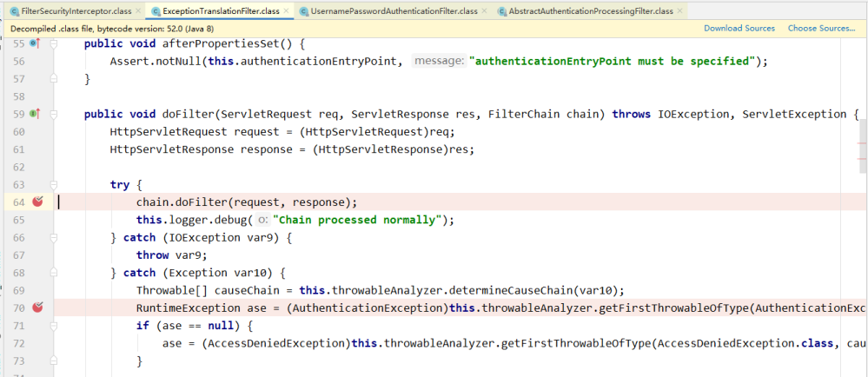Image resolution: width=868 pixels, height=377 pixels.
Task: Click class icon on FilterSecurityInterceptor tab
Action: (13, 11)
